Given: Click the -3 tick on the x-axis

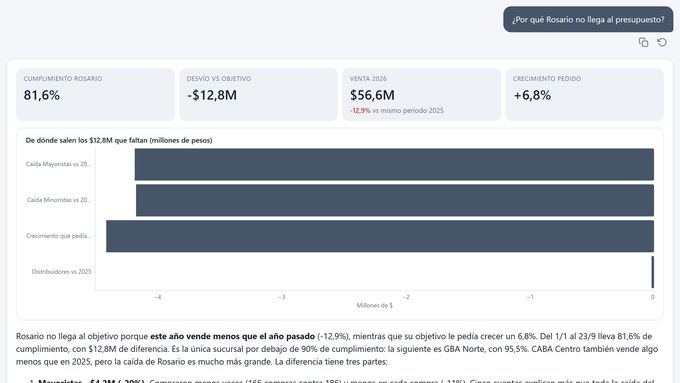Looking at the screenshot, I should (282, 297).
